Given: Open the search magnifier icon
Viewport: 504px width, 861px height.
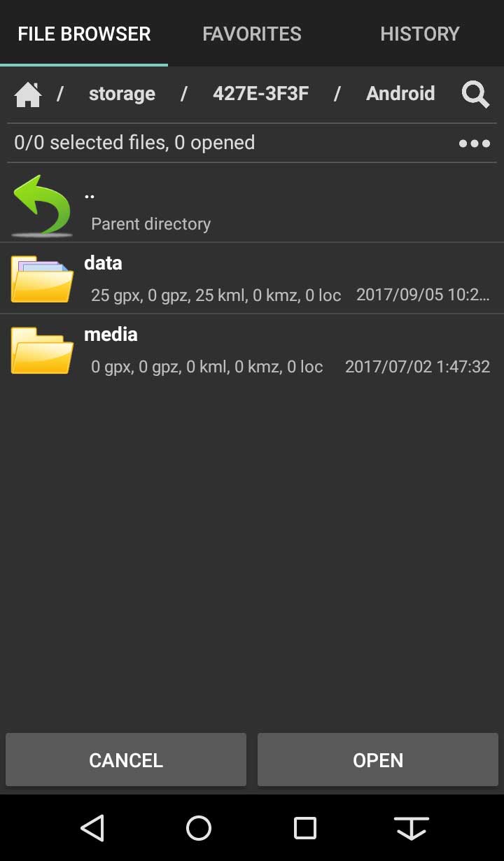Looking at the screenshot, I should (x=475, y=94).
